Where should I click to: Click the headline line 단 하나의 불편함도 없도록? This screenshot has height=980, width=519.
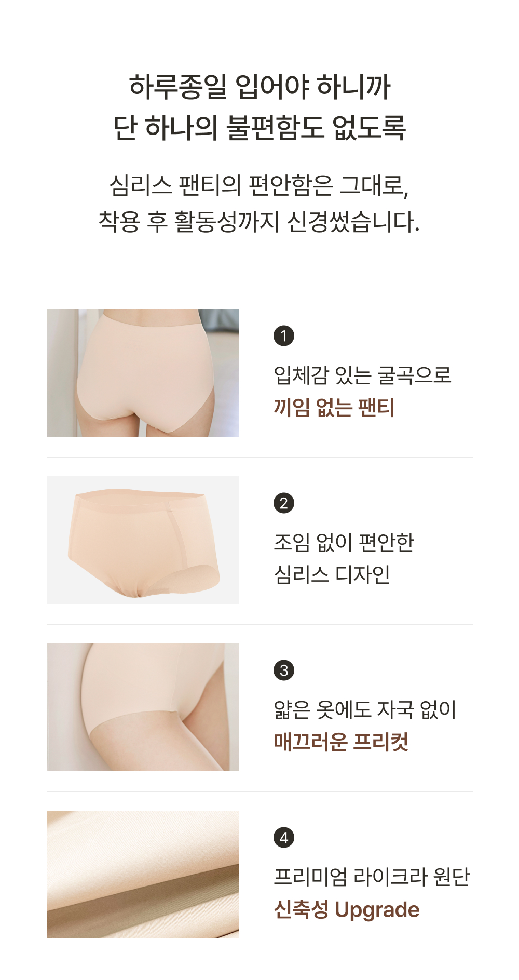tap(259, 127)
